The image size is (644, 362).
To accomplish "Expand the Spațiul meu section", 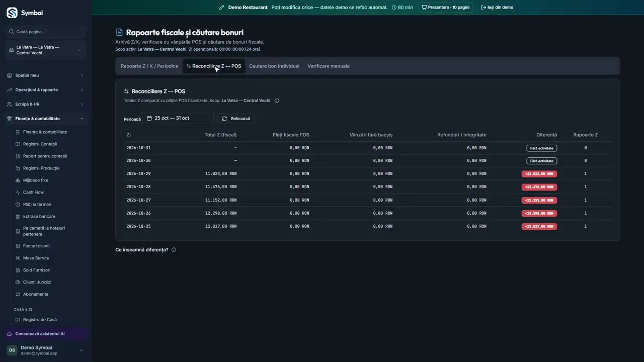I will click(x=45, y=75).
